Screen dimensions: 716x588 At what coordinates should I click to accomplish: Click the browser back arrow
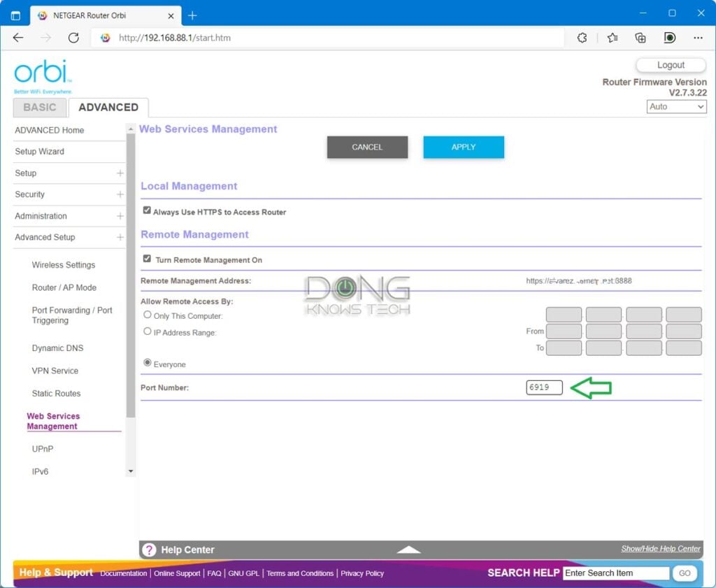pos(18,38)
